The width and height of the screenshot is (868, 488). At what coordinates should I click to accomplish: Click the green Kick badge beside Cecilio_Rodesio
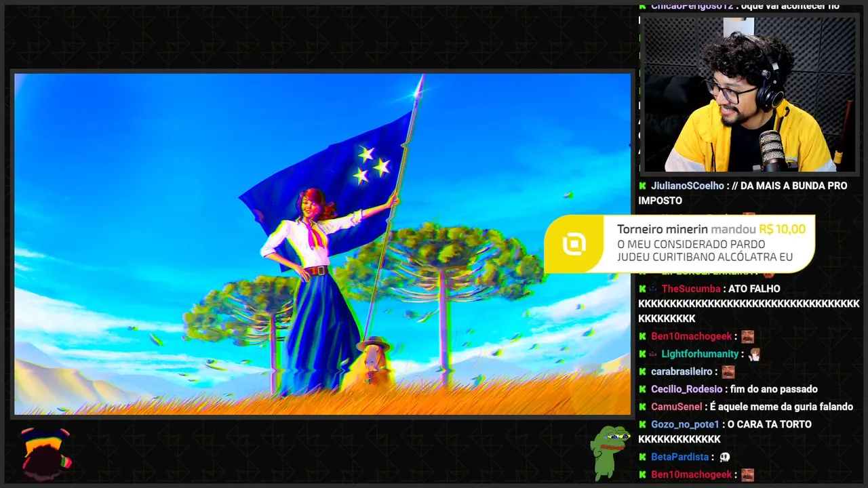pyautogui.click(x=642, y=389)
